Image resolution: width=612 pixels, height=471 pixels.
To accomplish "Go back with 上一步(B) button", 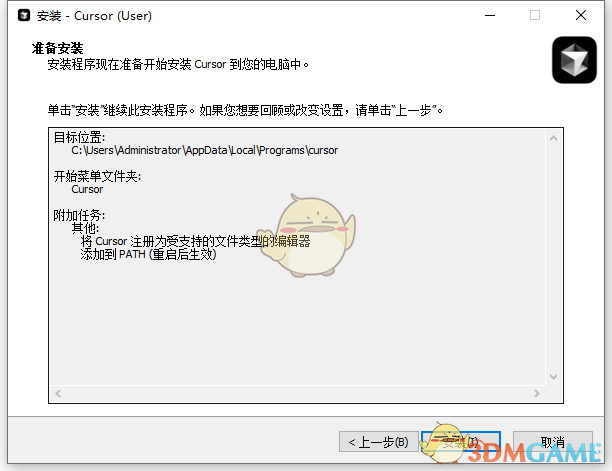I will pyautogui.click(x=379, y=442).
